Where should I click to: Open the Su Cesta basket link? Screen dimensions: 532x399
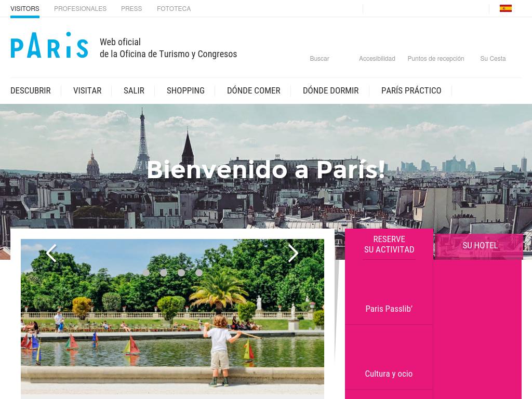pyautogui.click(x=493, y=59)
